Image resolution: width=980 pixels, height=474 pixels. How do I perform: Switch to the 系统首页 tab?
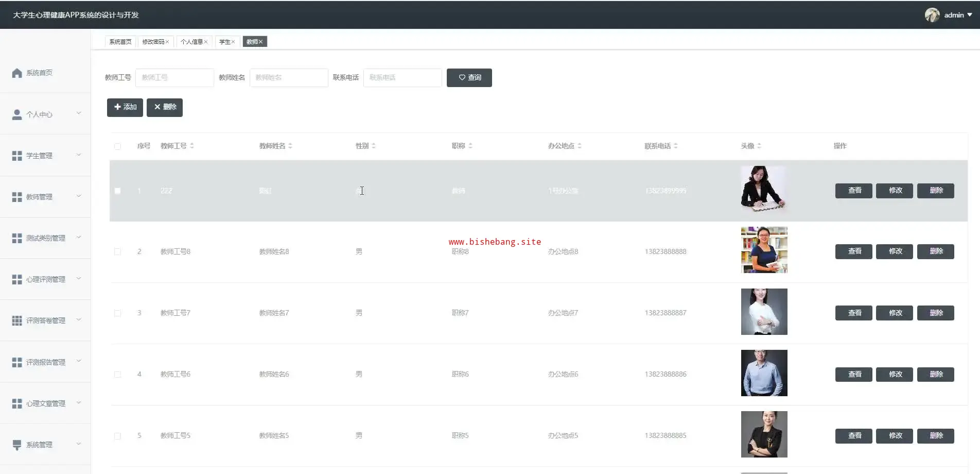[x=120, y=42]
